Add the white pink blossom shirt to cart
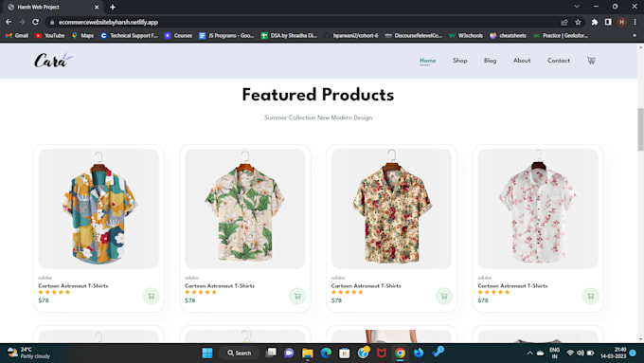 pos(591,296)
